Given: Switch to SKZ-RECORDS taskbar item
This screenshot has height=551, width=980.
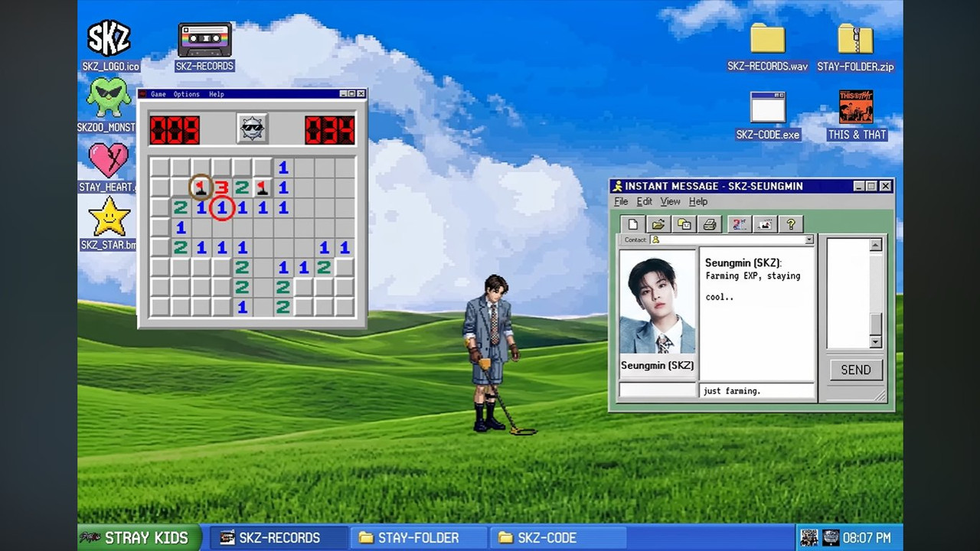Looking at the screenshot, I should [279, 538].
